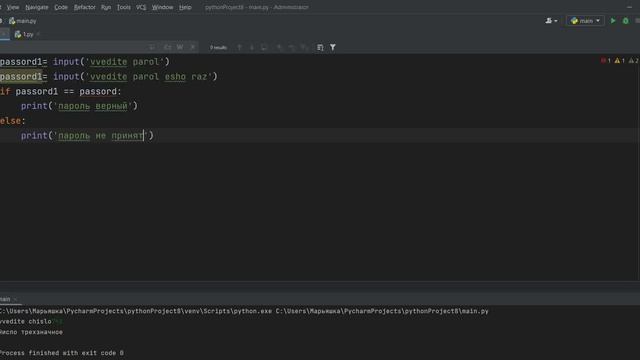Jump to previous search occurrence arrow
640x360 pixels.
tap(240, 47)
